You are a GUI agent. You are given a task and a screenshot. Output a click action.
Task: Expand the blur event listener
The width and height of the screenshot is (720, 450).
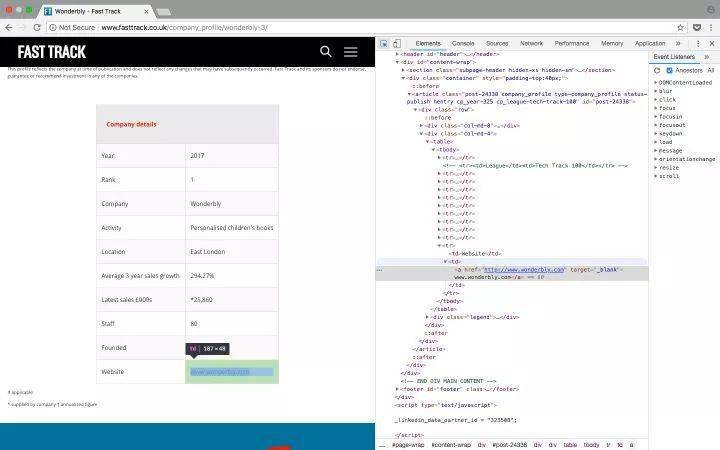656,91
